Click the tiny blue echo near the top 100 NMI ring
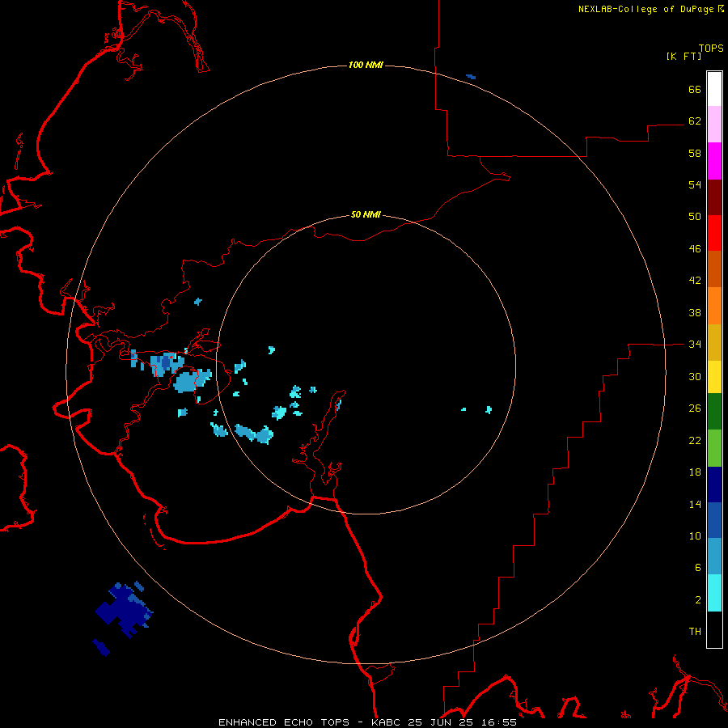This screenshot has width=728, height=728. (x=471, y=77)
